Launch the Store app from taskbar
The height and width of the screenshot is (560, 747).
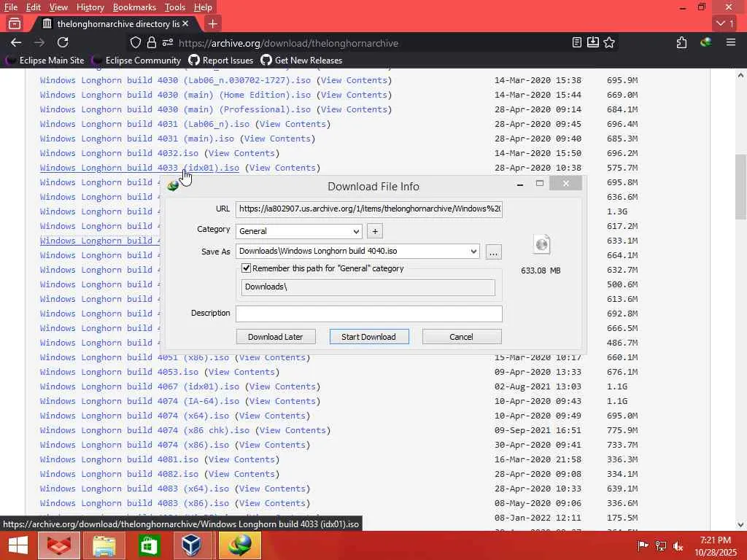[x=149, y=545]
